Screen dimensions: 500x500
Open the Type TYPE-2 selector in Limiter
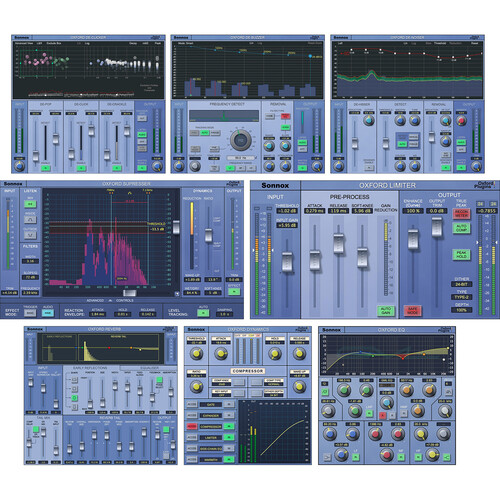pyautogui.click(x=461, y=297)
